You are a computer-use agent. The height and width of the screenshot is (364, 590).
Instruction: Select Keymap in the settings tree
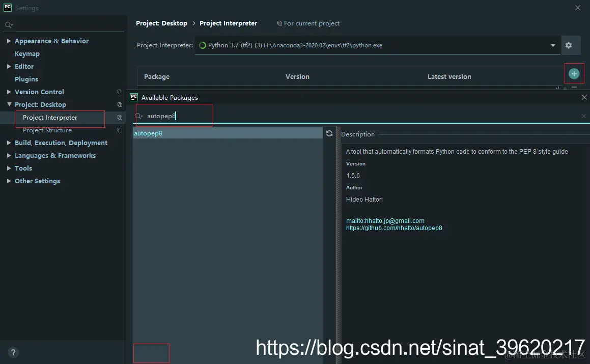[27, 54]
